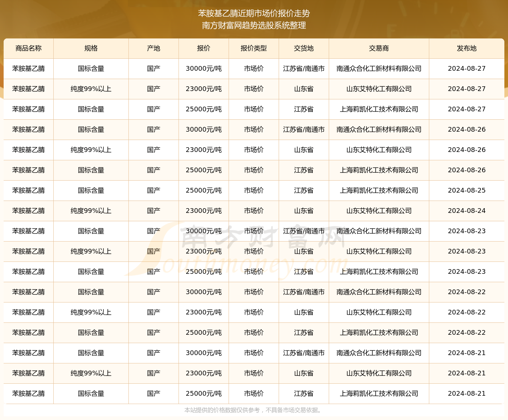Select 上海莉凯化工技术有限公司 dated 2024-08-21

379,394
